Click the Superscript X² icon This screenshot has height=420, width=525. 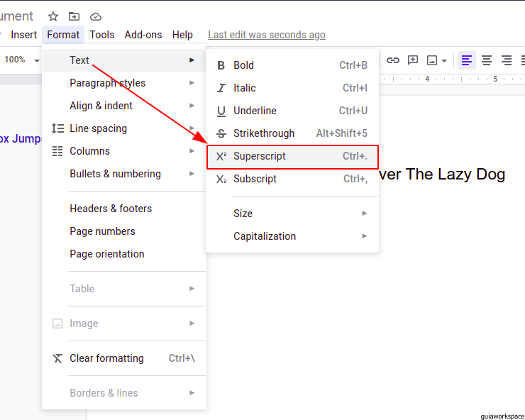[221, 156]
